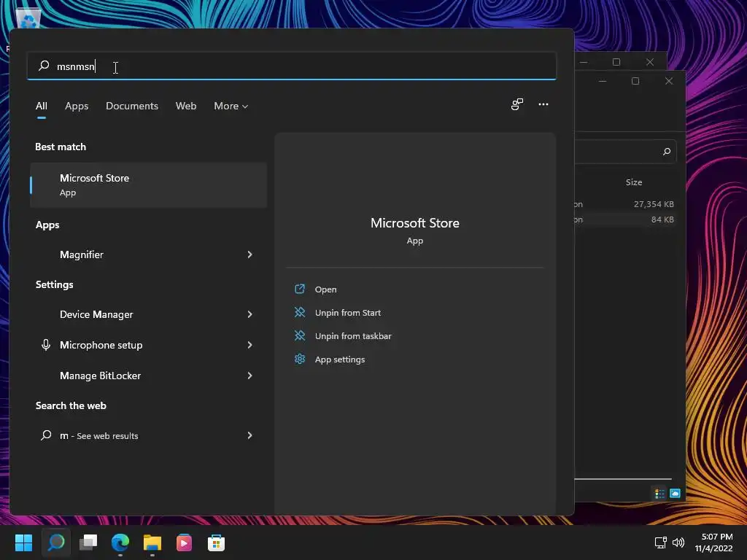Minimize the front File Explorer window
The image size is (747, 560).
[602, 82]
